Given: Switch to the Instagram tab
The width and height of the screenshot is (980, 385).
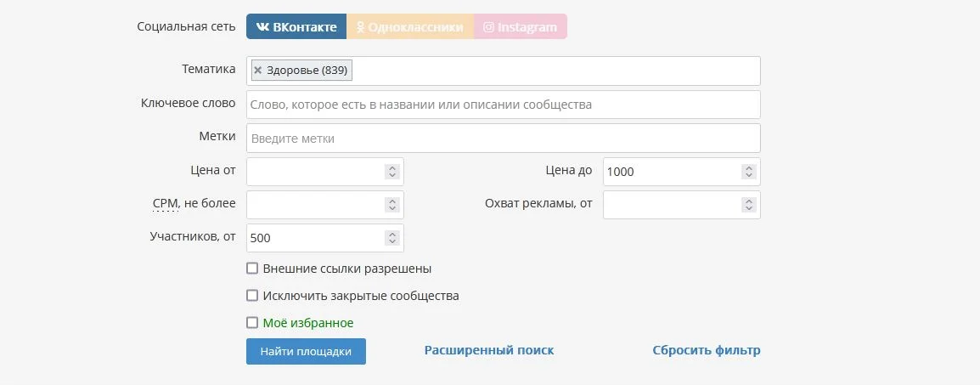Looking at the screenshot, I should click(x=520, y=27).
